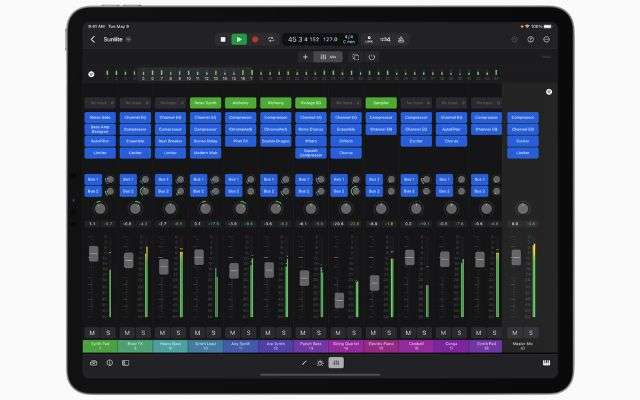Open the Sampler instrument slot
This screenshot has height=400, width=640.
point(380,102)
